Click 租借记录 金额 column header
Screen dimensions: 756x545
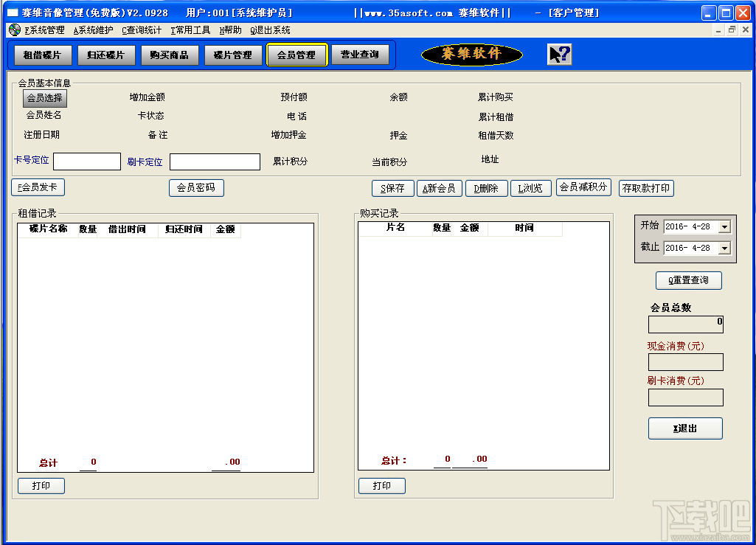click(225, 229)
